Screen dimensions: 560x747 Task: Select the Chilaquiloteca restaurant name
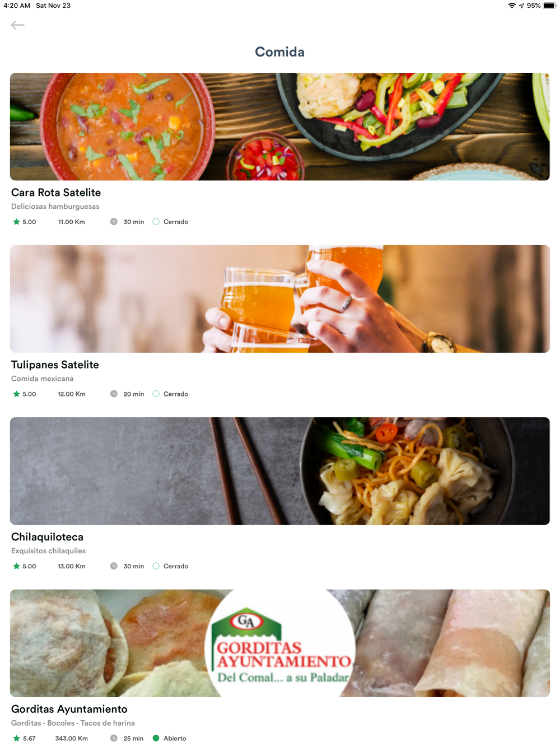pyautogui.click(x=47, y=537)
